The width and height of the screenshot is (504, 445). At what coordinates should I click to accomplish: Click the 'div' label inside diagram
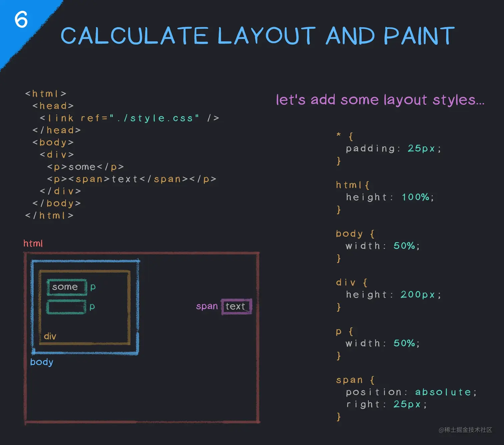pyautogui.click(x=50, y=336)
